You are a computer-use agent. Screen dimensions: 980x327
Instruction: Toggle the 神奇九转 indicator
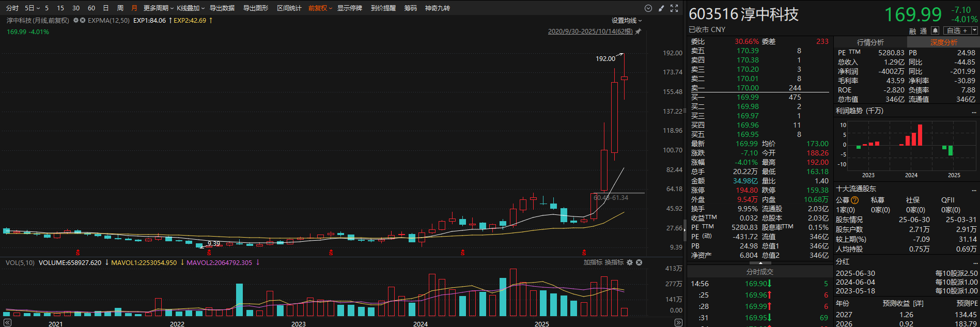[x=438, y=8]
